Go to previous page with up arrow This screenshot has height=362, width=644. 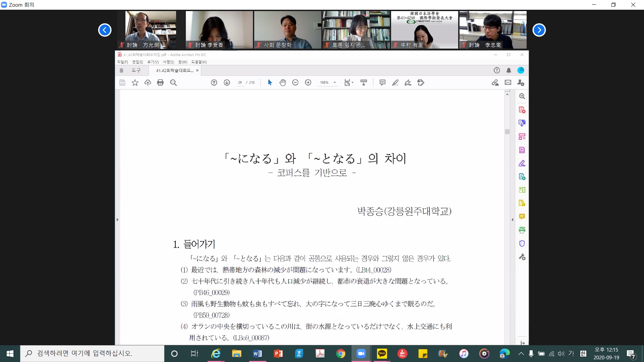[214, 82]
